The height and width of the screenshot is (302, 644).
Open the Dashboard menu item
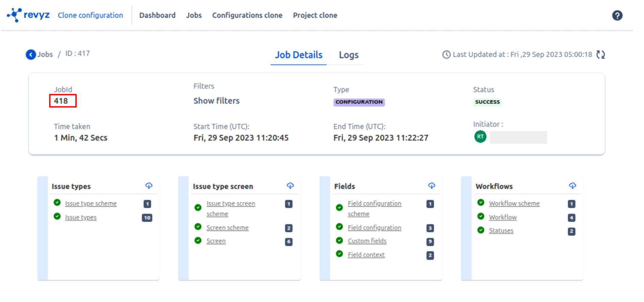tap(157, 15)
